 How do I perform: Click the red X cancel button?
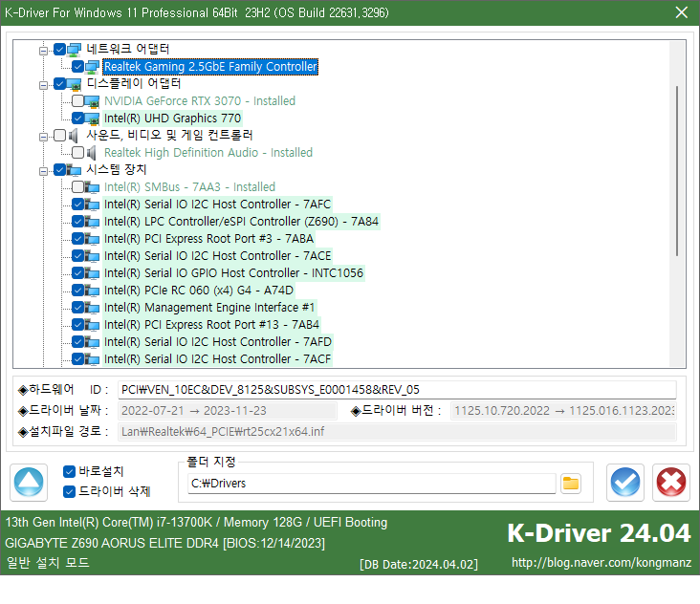[x=671, y=483]
